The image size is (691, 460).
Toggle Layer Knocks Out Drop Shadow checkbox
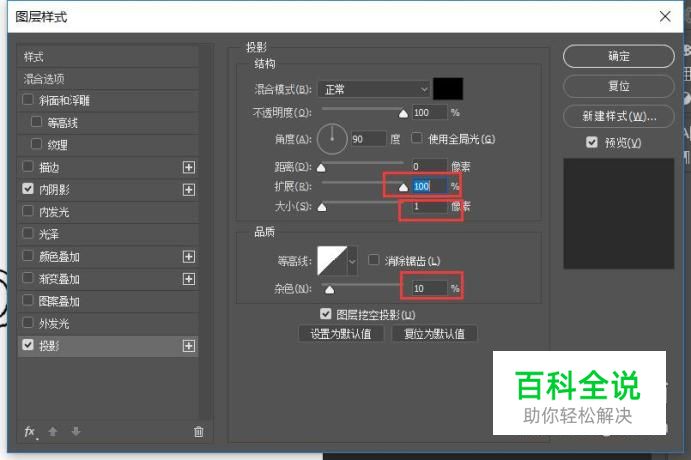coord(326,314)
